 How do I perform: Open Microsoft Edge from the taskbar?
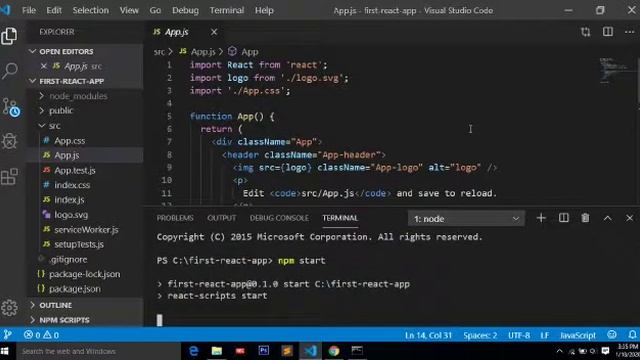193,351
